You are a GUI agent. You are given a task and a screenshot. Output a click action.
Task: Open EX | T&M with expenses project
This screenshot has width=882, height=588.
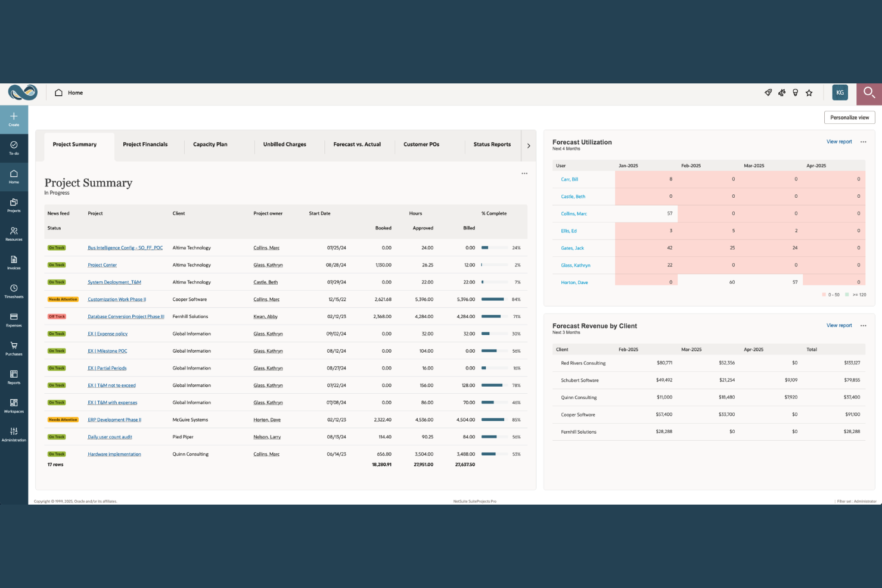pos(113,403)
